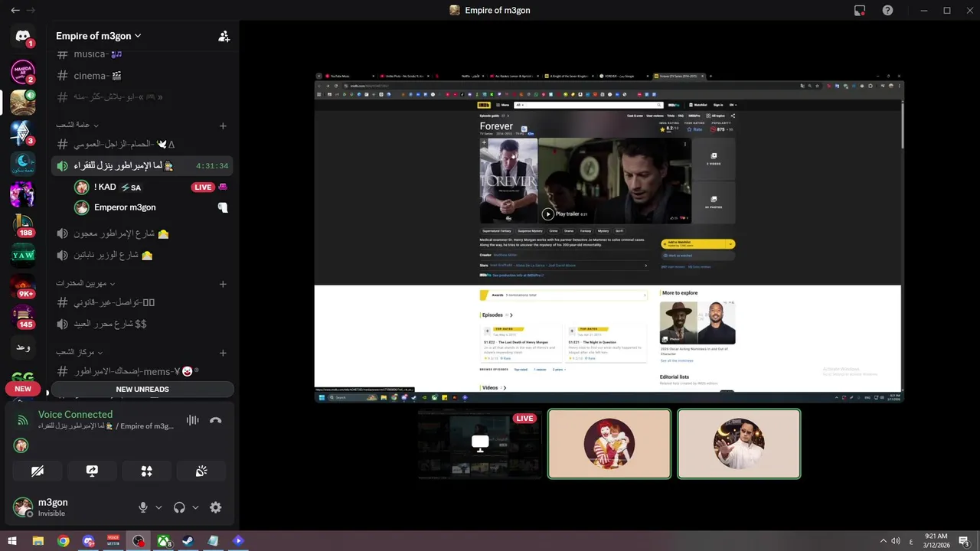Invite people to Empire of m3gon
980x551 pixels.
(224, 36)
